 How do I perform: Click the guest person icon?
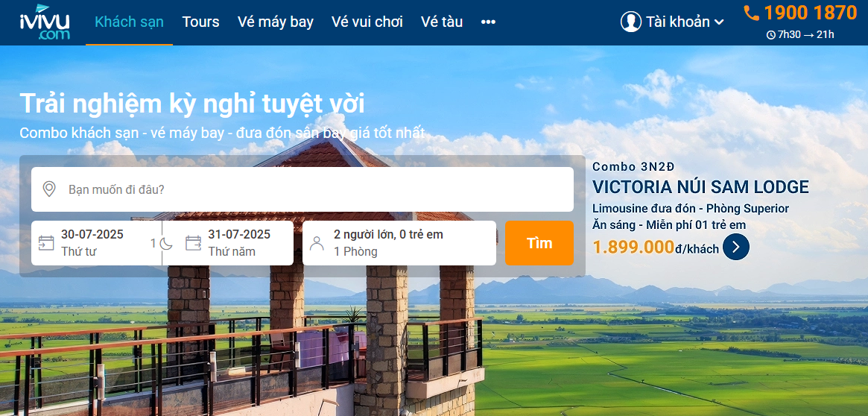point(317,243)
